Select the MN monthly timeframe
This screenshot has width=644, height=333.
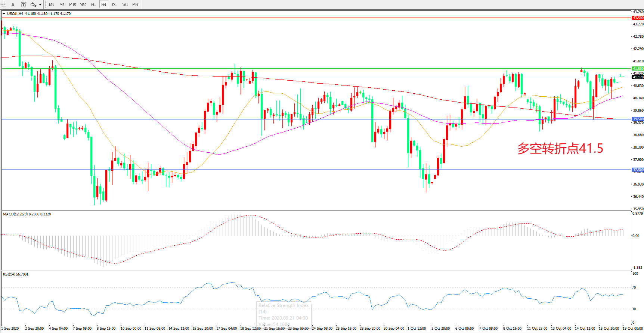135,5
